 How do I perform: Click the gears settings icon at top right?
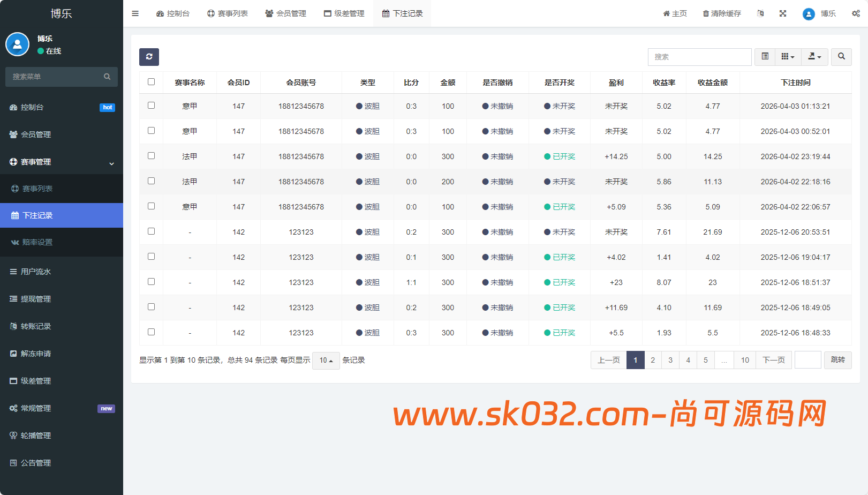856,13
